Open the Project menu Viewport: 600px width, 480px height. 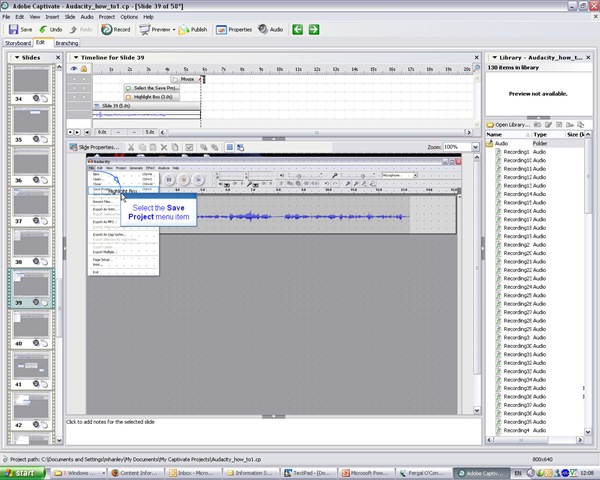pos(107,17)
